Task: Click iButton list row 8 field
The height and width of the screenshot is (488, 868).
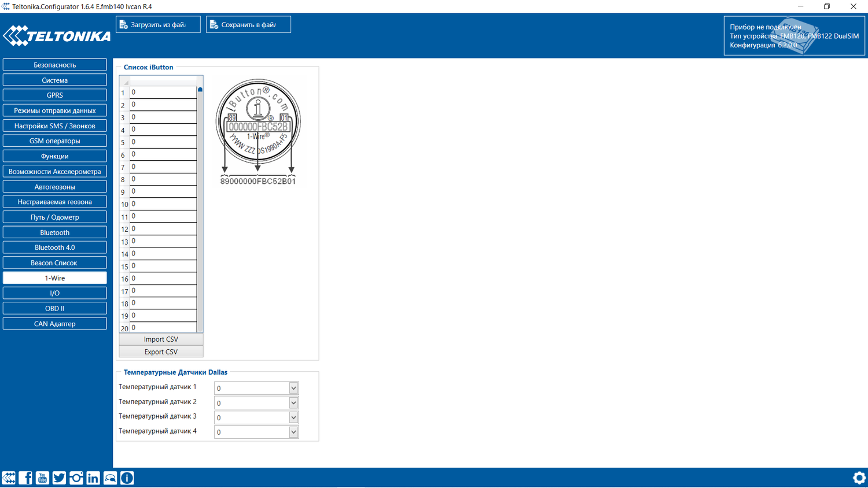Action: click(x=163, y=179)
